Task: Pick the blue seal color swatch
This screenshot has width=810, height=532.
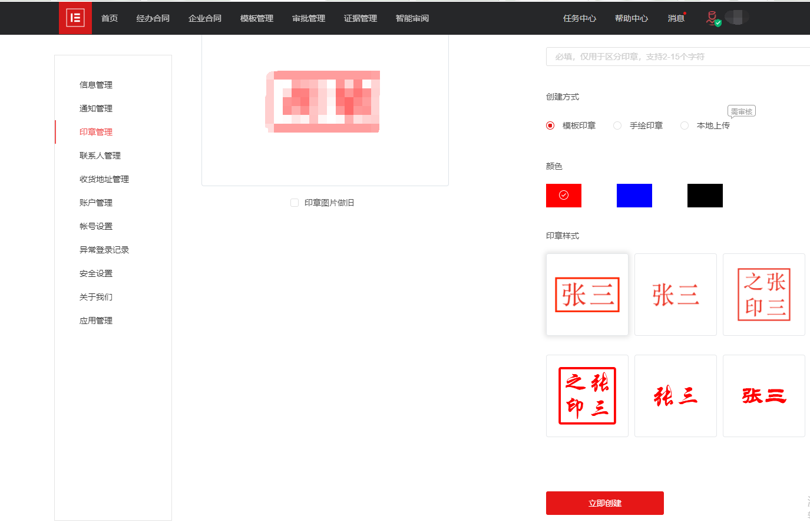Action: point(634,196)
